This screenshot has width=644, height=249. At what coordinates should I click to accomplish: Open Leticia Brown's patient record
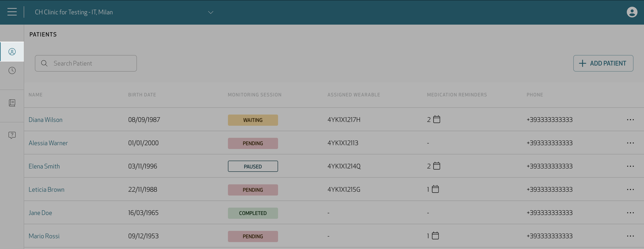pos(46,189)
